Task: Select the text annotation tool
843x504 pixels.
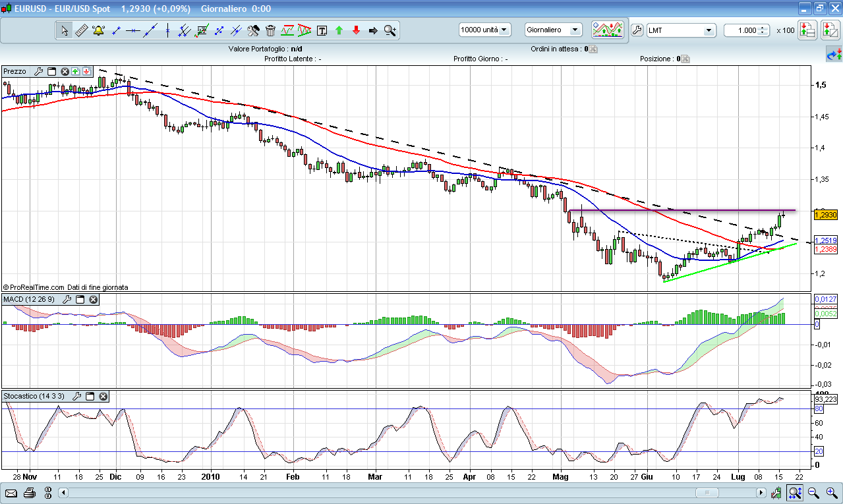Action: click(x=322, y=30)
